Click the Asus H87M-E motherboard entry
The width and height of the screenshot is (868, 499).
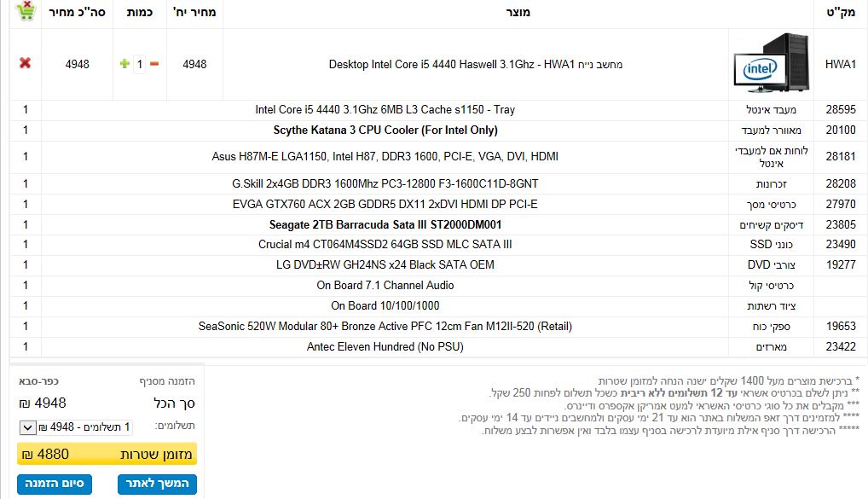point(385,157)
